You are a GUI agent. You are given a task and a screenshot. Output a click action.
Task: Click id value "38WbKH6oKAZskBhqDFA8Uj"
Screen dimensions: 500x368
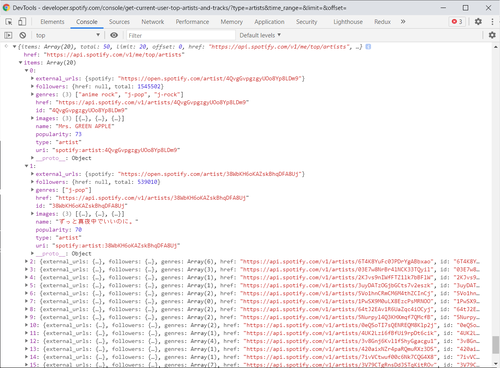point(88,206)
